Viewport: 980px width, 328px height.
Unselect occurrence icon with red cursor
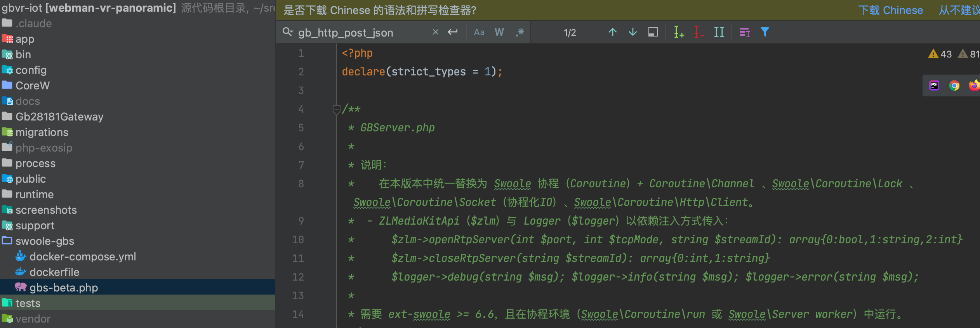click(699, 32)
